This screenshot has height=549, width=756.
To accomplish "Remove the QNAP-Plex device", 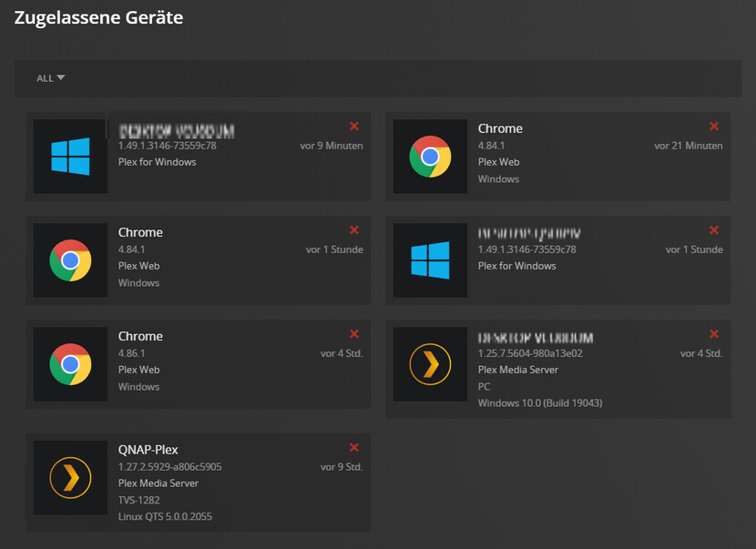I will (x=354, y=448).
